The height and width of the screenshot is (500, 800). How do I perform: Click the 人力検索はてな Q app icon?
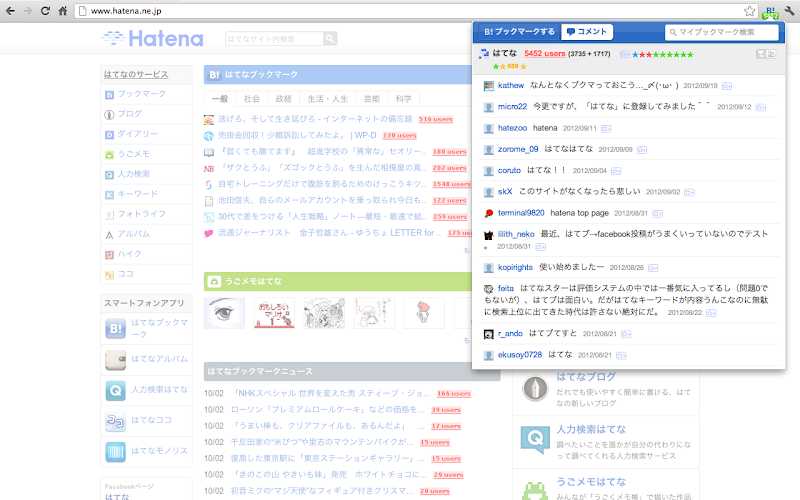pyautogui.click(x=116, y=391)
